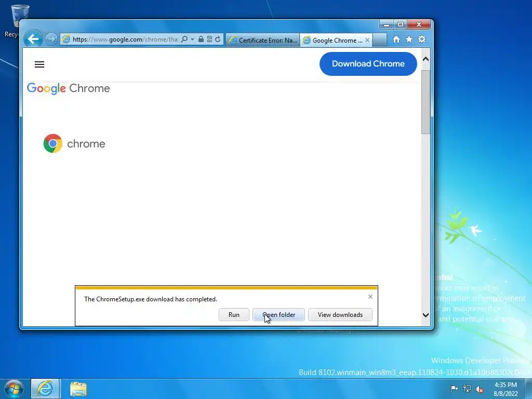Open Favorites with the star icon
Viewport: 532px width, 399px height.
(409, 39)
